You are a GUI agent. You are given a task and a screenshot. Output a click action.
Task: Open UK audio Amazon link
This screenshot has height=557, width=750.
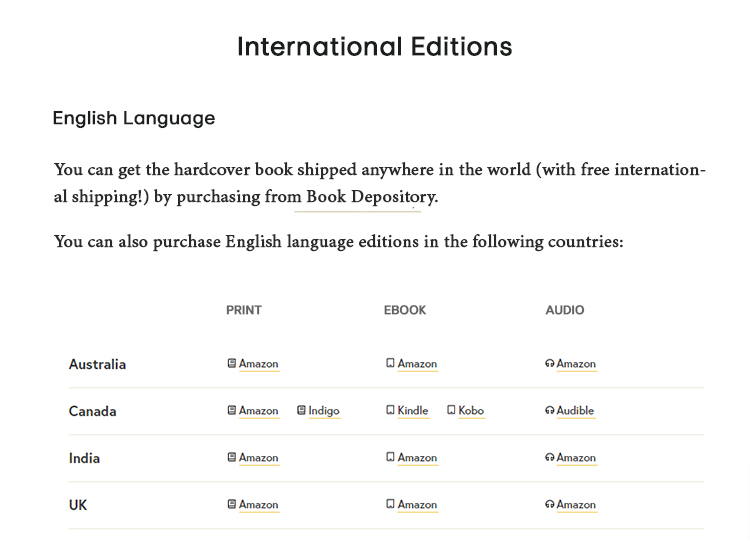pos(576,504)
